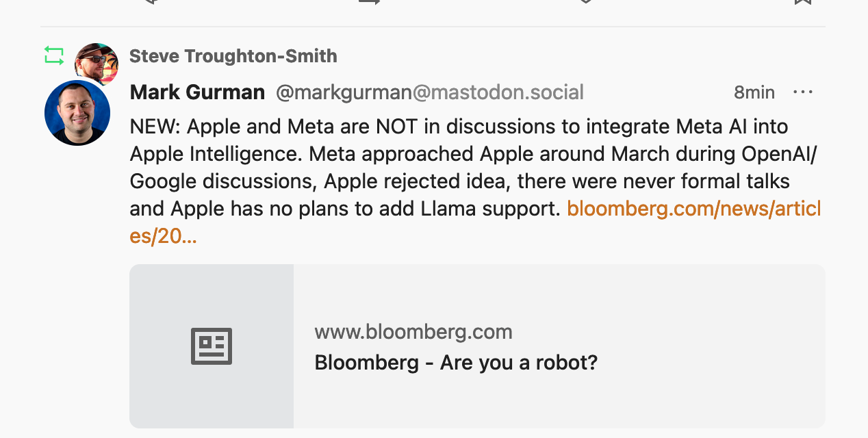Click the Mark Gurman display name
Image resolution: width=868 pixels, height=438 pixels.
click(x=197, y=92)
